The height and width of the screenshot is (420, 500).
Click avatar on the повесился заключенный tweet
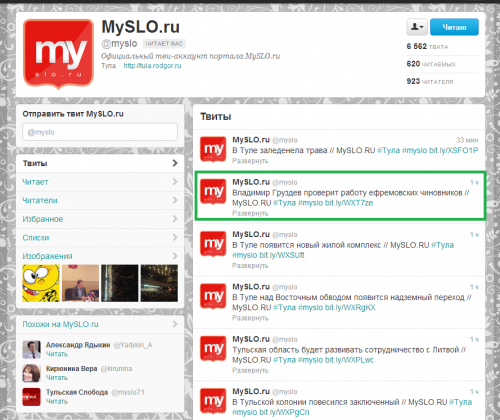point(213,401)
